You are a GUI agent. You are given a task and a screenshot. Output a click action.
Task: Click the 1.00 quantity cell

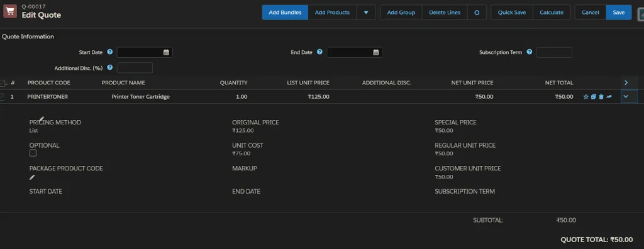pyautogui.click(x=241, y=97)
